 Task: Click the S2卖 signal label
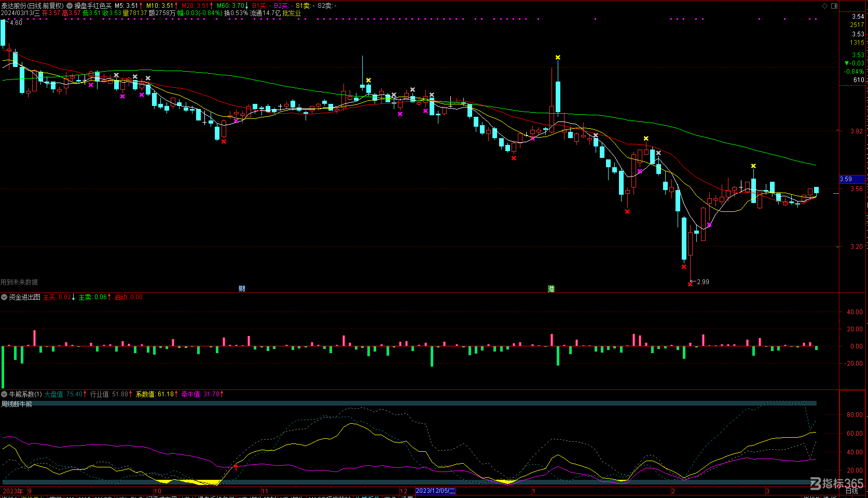pyautogui.click(x=326, y=6)
